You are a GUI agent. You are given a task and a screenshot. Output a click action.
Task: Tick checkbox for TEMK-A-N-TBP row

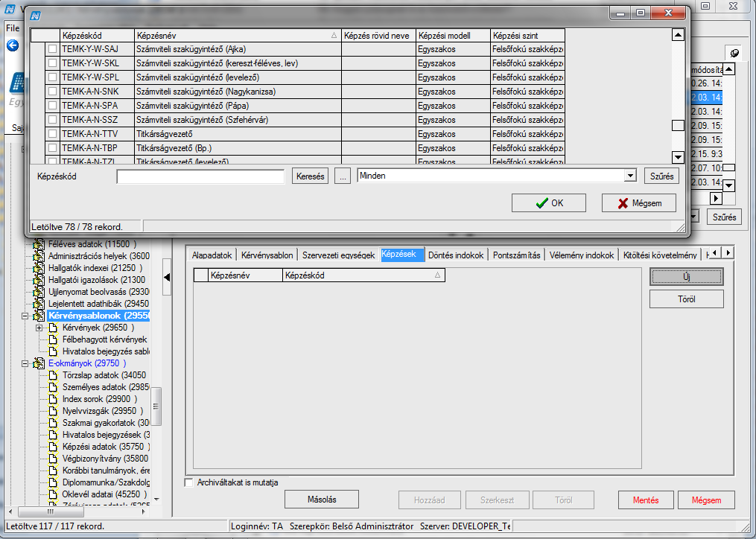(53, 148)
